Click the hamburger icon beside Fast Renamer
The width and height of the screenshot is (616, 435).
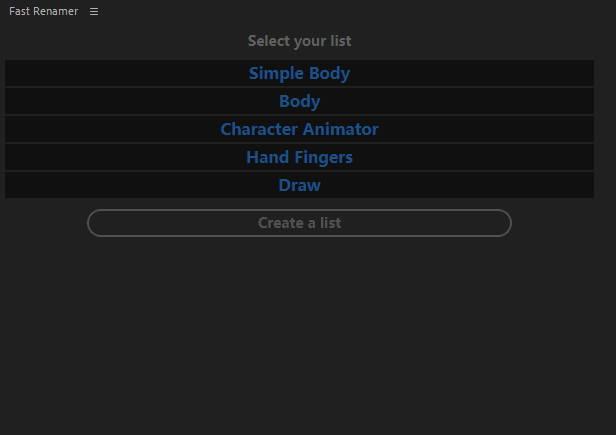pos(94,12)
